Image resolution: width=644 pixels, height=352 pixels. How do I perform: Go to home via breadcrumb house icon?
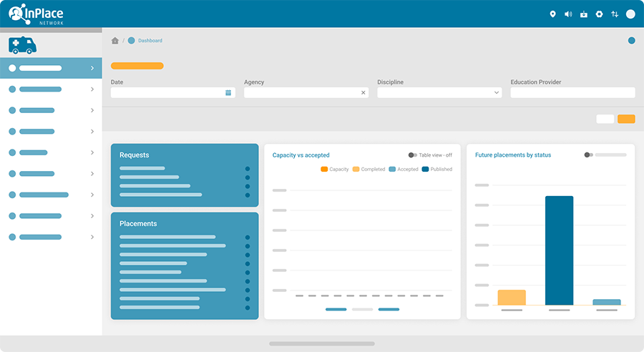tap(115, 40)
